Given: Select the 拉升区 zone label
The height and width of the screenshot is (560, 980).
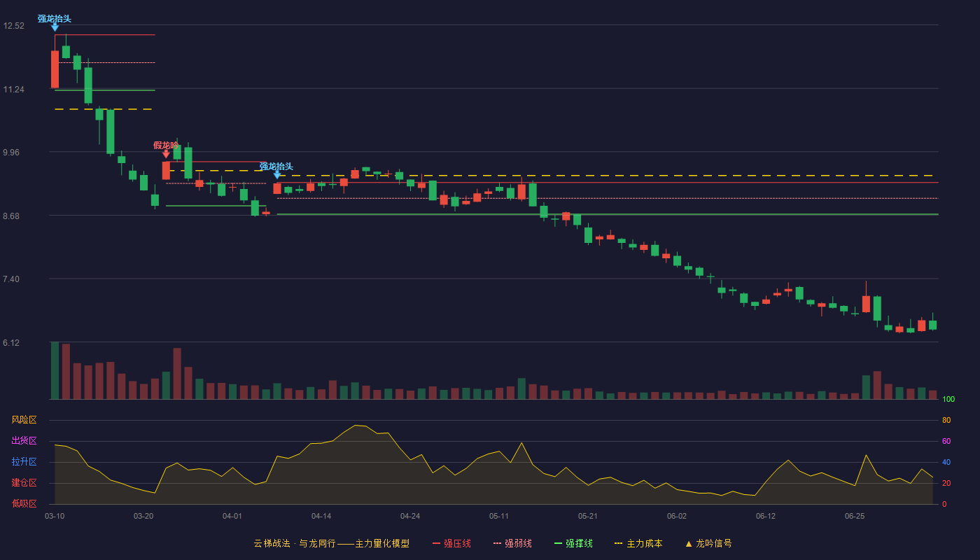Looking at the screenshot, I should pyautogui.click(x=24, y=462).
